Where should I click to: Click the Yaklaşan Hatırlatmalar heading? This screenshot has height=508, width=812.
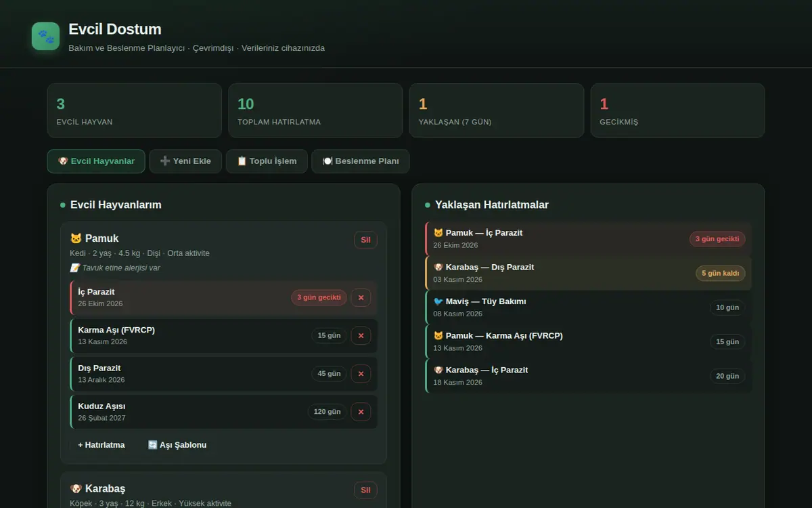(x=492, y=205)
